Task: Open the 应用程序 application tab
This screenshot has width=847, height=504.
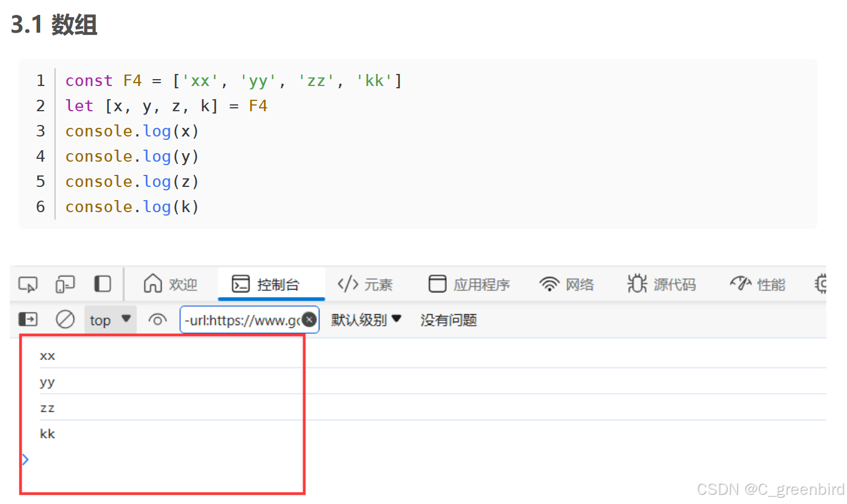Action: tap(469, 284)
